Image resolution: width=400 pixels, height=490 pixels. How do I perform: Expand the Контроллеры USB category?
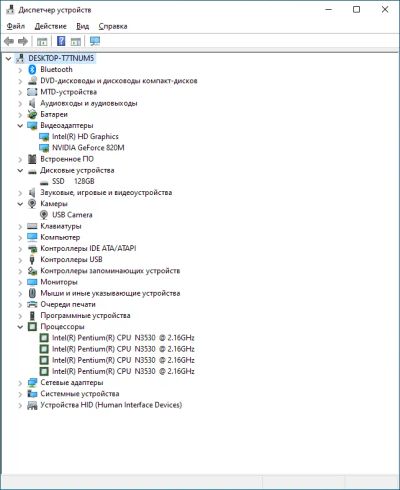coord(20,260)
